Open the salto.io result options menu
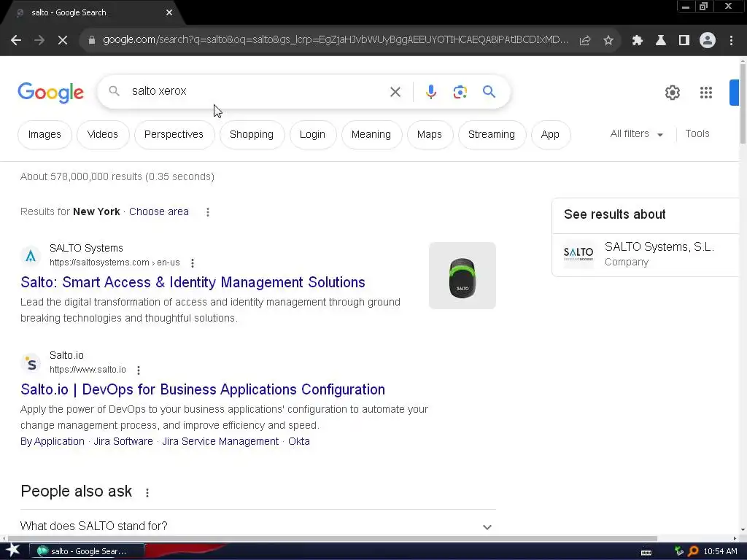 139,370
